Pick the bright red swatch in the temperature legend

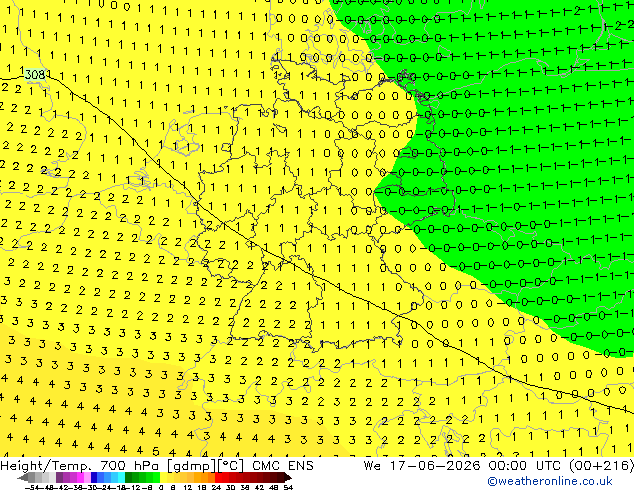[x=218, y=477]
